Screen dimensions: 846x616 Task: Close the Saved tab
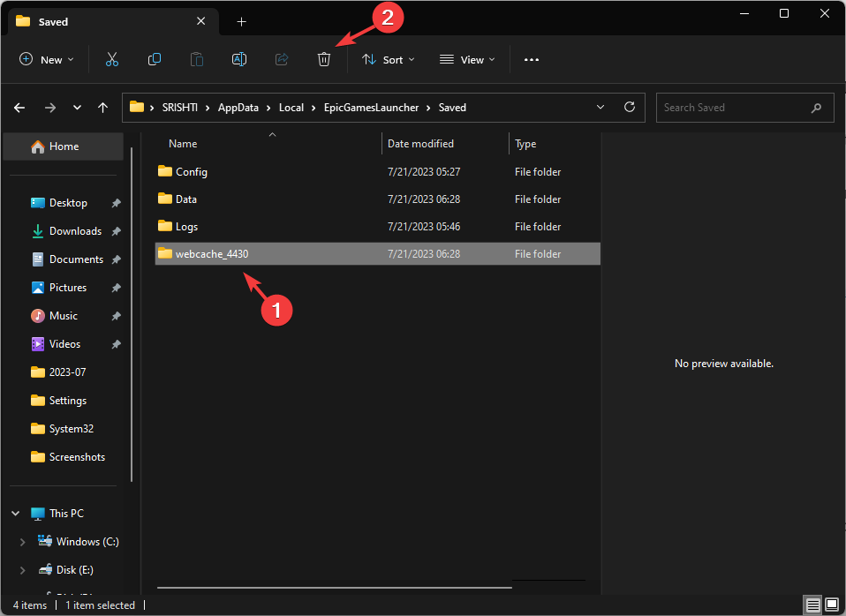tap(200, 21)
